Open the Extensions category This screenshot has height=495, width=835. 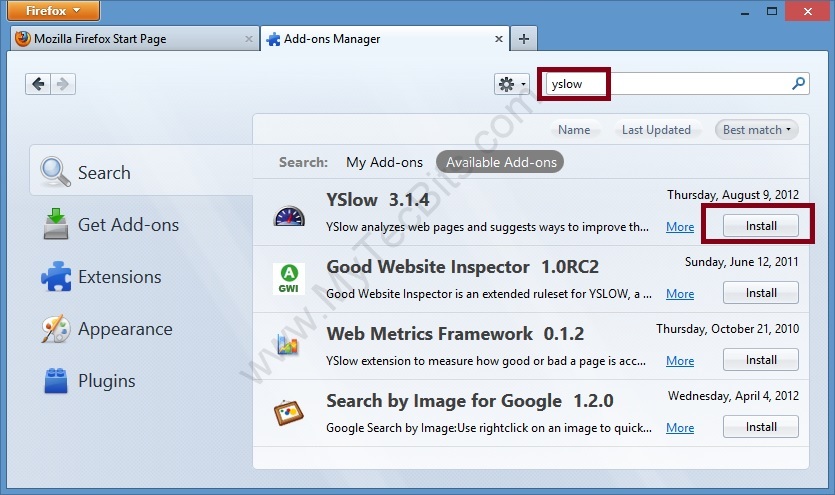click(x=141, y=277)
